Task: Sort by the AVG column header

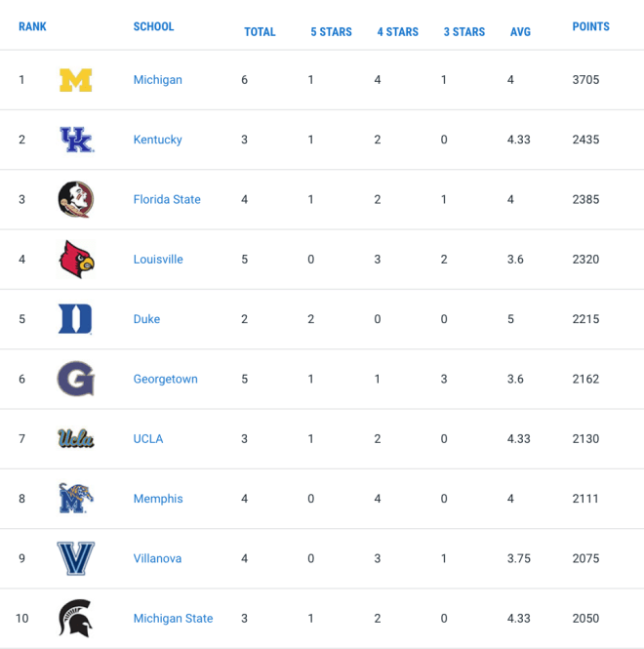Action: click(520, 32)
